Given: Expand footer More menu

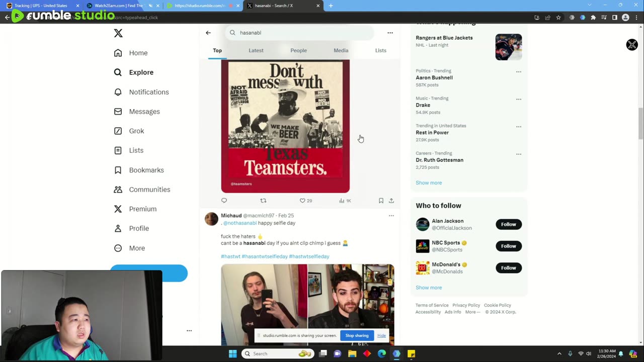Looking at the screenshot, I should point(472,312).
